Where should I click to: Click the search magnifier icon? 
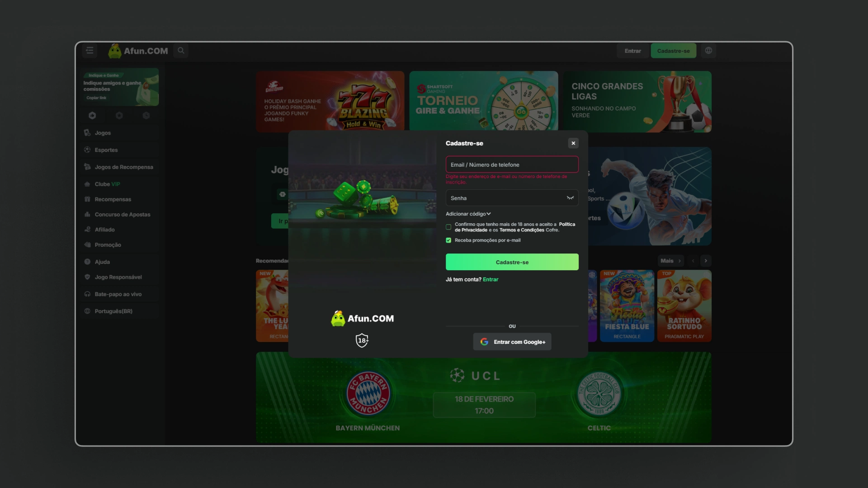coord(181,51)
